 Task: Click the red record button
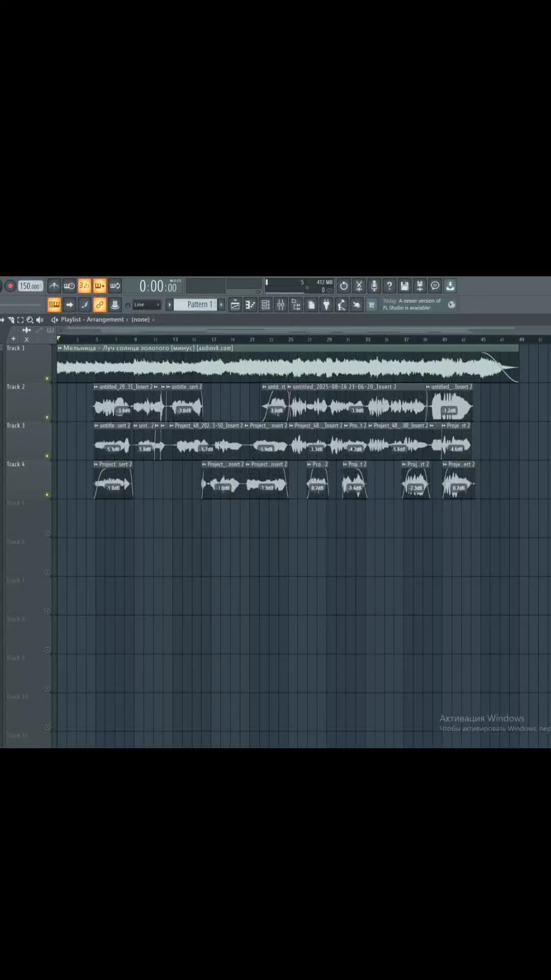pos(10,286)
